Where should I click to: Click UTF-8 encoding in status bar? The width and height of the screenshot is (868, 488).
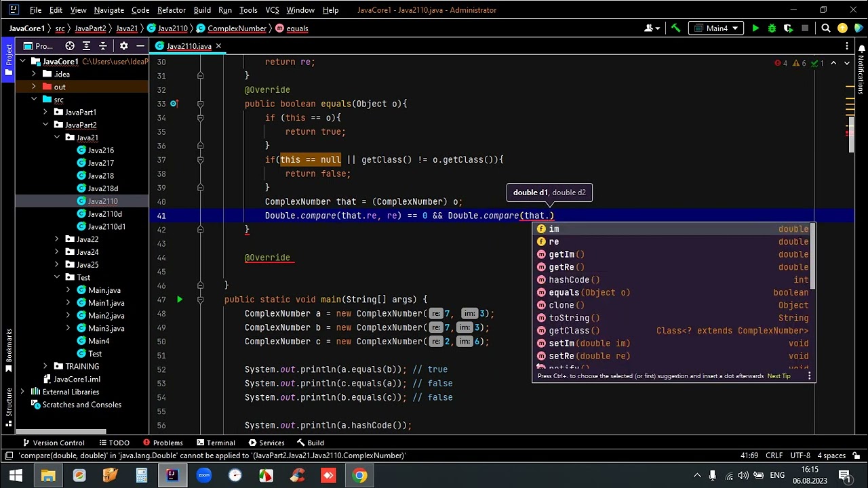coord(800,455)
